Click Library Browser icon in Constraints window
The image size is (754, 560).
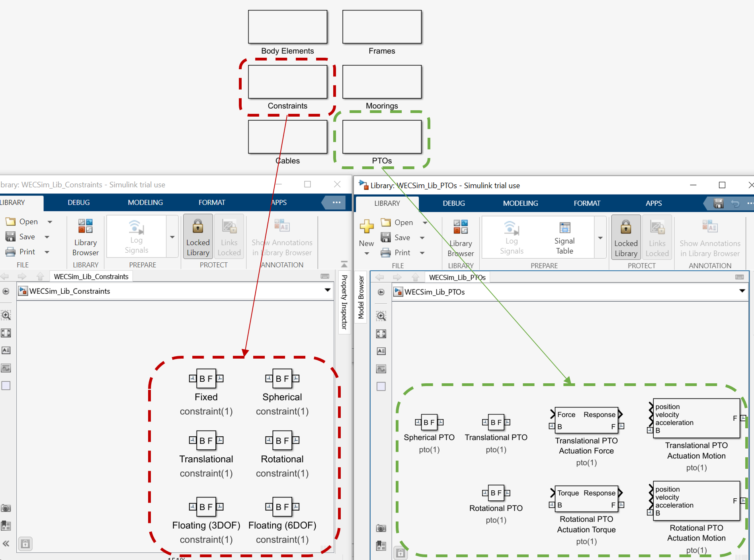click(x=86, y=237)
